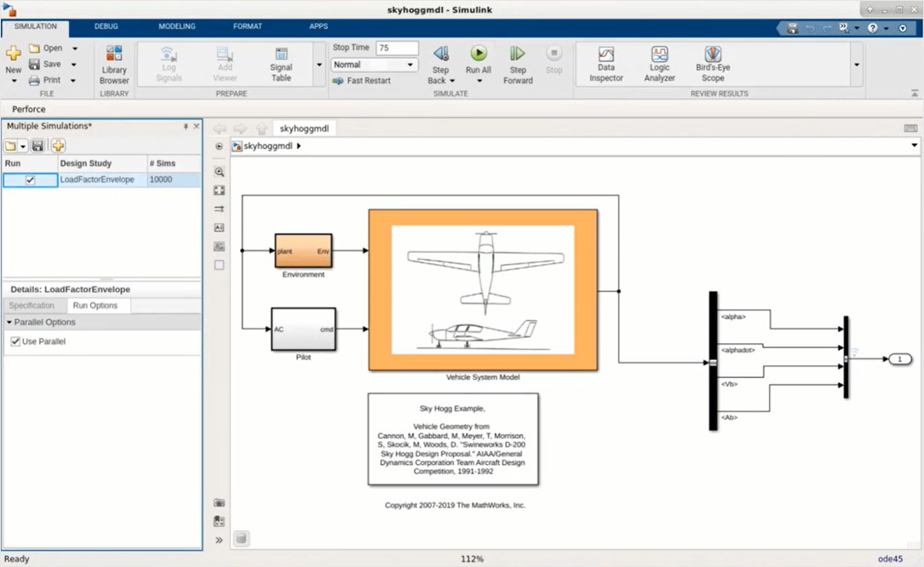
Task: Click the Step Back icon
Action: tap(440, 54)
